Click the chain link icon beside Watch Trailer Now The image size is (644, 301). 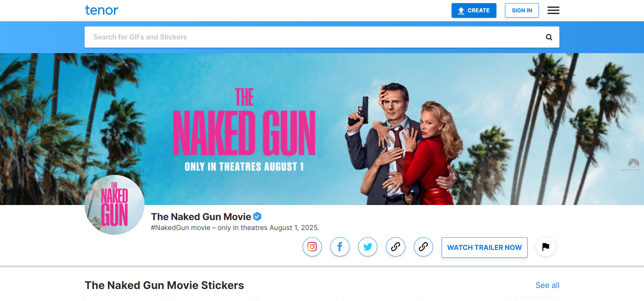click(x=423, y=247)
